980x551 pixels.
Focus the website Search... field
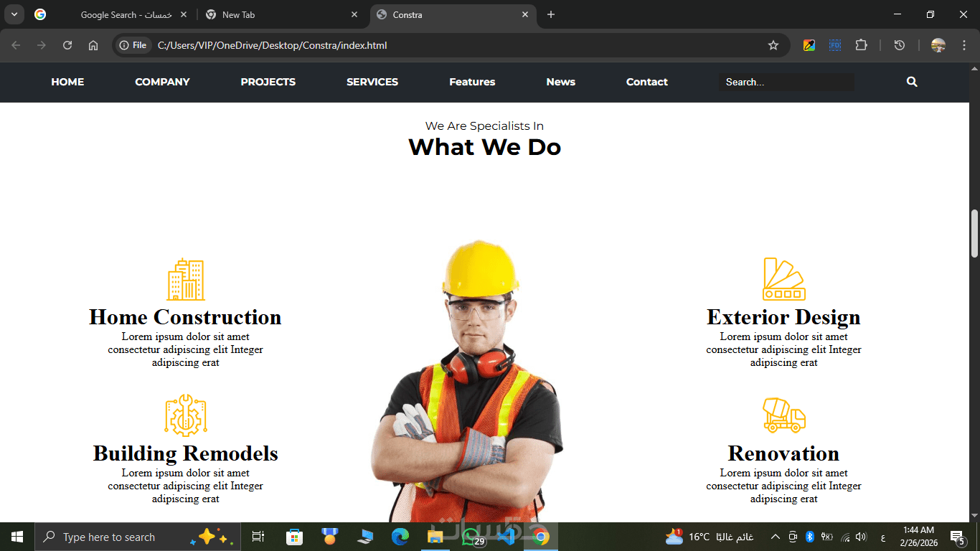786,82
